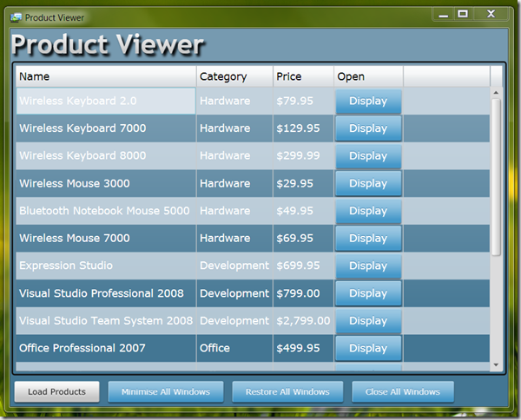The image size is (521, 420).
Task: Select Wireless Keyboard 7000 name cell
Action: click(106, 128)
